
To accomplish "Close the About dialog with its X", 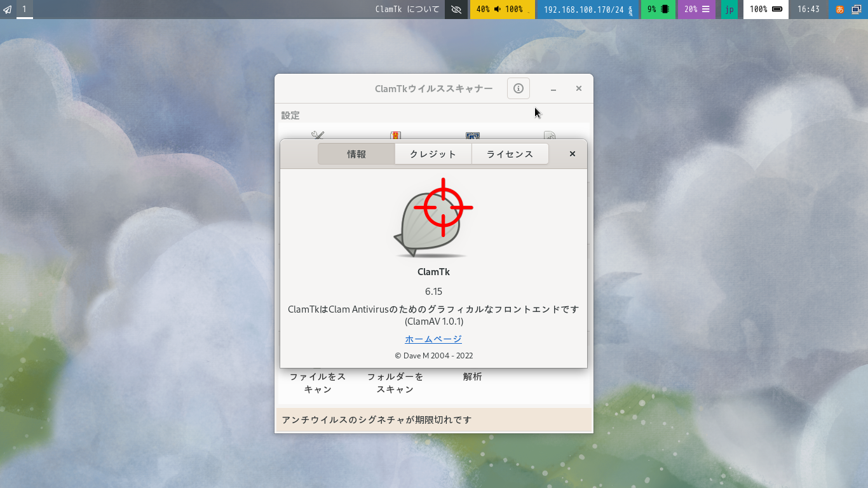I will (x=573, y=154).
